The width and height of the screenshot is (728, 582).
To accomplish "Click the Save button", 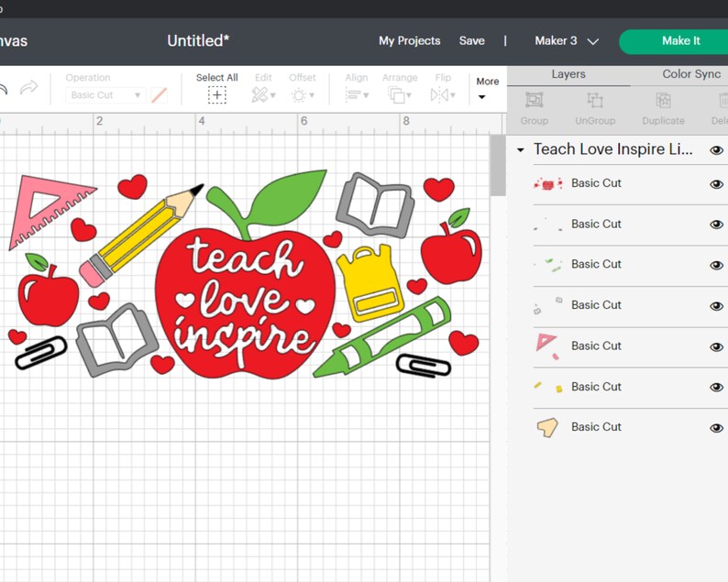I will tap(471, 41).
